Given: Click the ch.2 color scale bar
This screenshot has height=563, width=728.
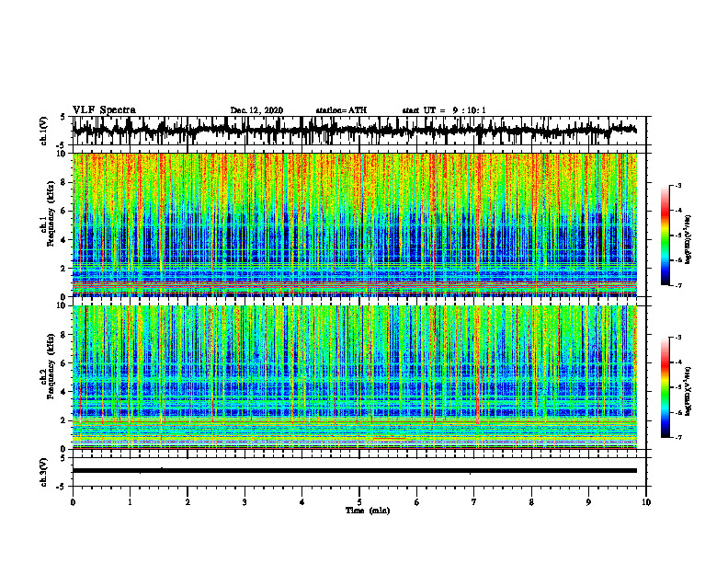Looking at the screenshot, I should pyautogui.click(x=665, y=387).
